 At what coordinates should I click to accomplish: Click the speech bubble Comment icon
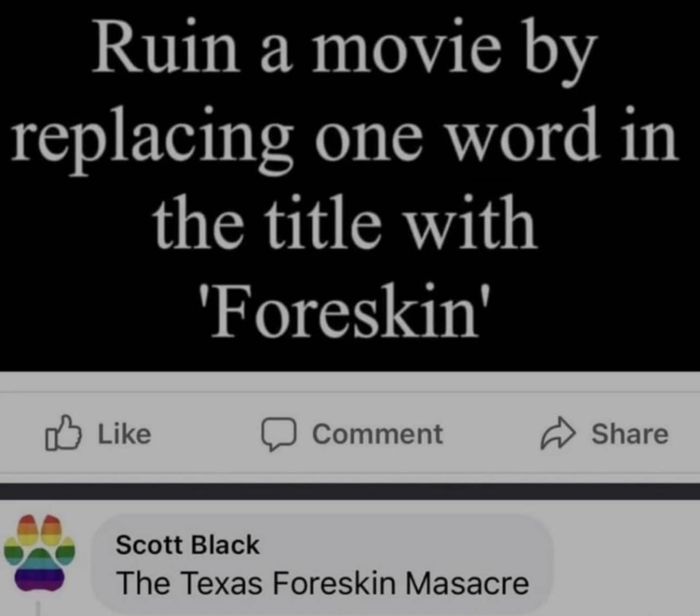click(x=279, y=435)
